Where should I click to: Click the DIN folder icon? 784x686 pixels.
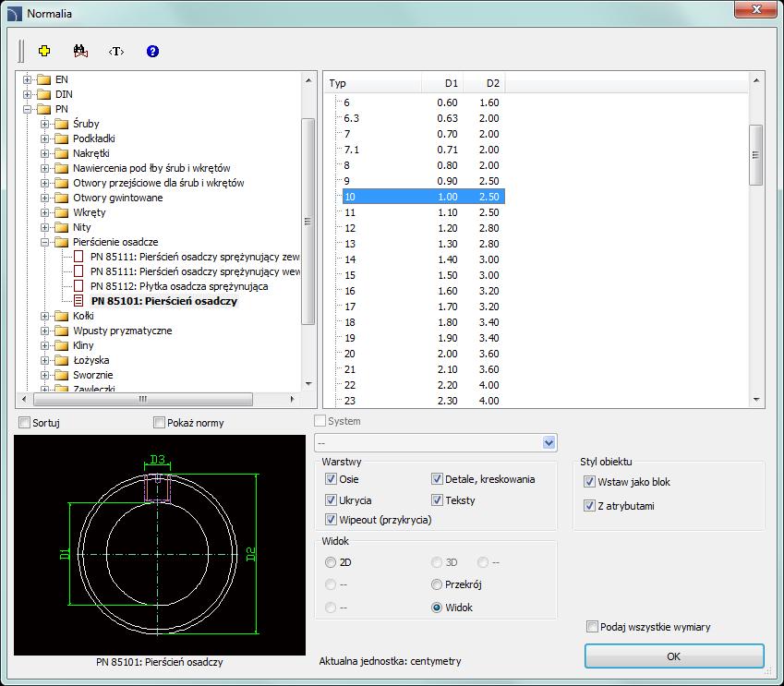(44, 94)
